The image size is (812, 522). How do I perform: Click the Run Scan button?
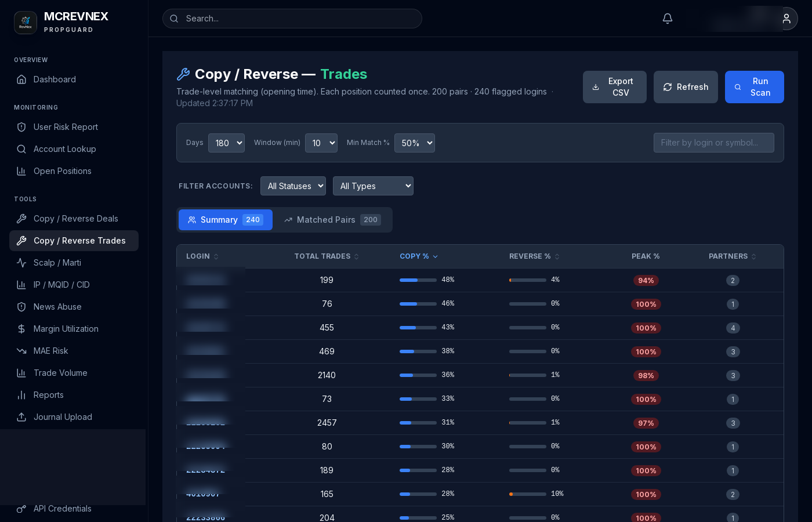coord(755,87)
